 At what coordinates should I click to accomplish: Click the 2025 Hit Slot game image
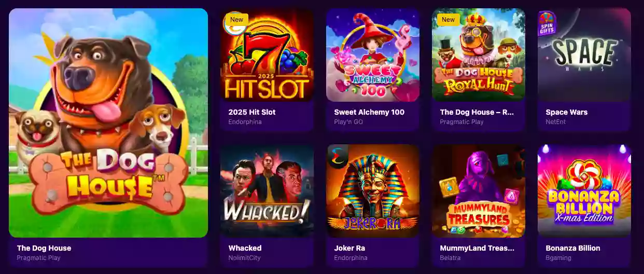pos(267,55)
